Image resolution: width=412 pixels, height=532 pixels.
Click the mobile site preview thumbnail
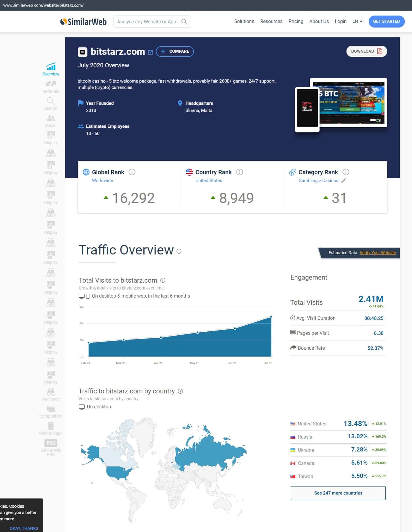307,110
